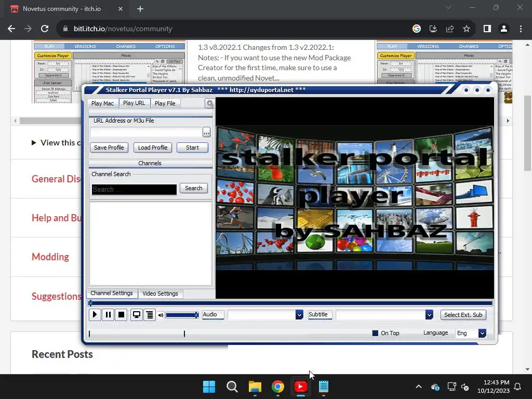This screenshot has width=532, height=399.
Task: Open Channel Settings tab
Action: click(x=112, y=293)
